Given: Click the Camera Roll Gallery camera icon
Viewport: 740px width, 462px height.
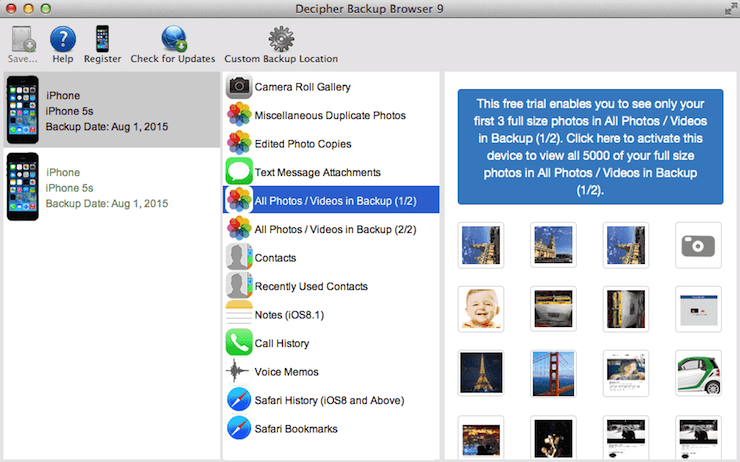Looking at the screenshot, I should tap(239, 86).
